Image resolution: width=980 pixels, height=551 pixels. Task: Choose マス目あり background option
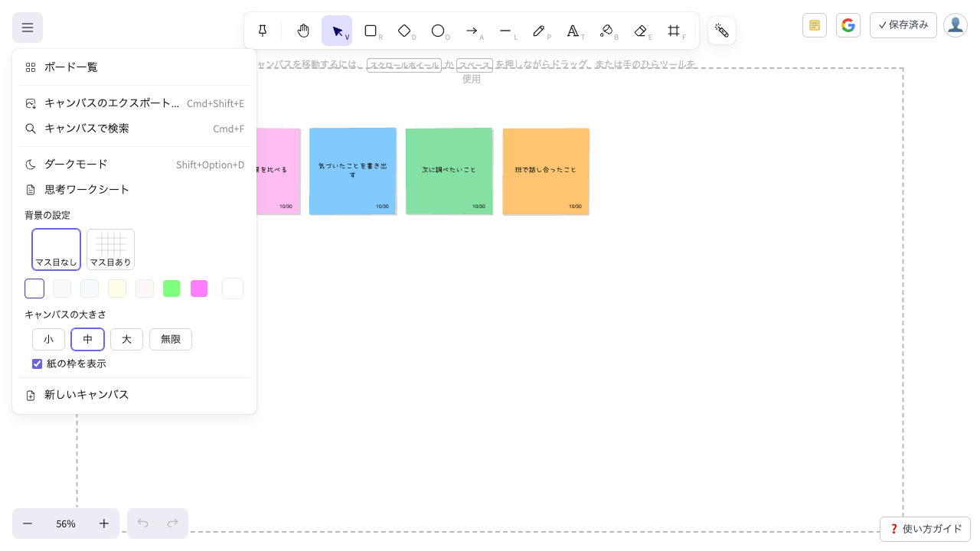pos(110,249)
